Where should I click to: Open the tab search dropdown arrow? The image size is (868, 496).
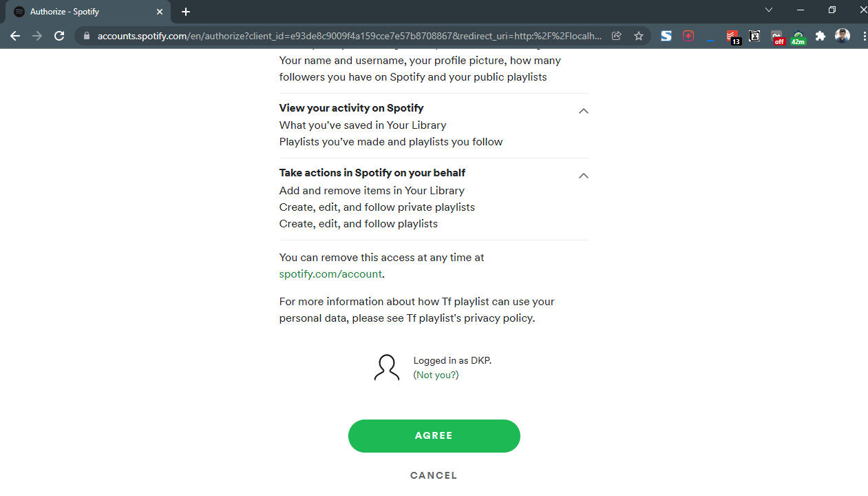[769, 10]
